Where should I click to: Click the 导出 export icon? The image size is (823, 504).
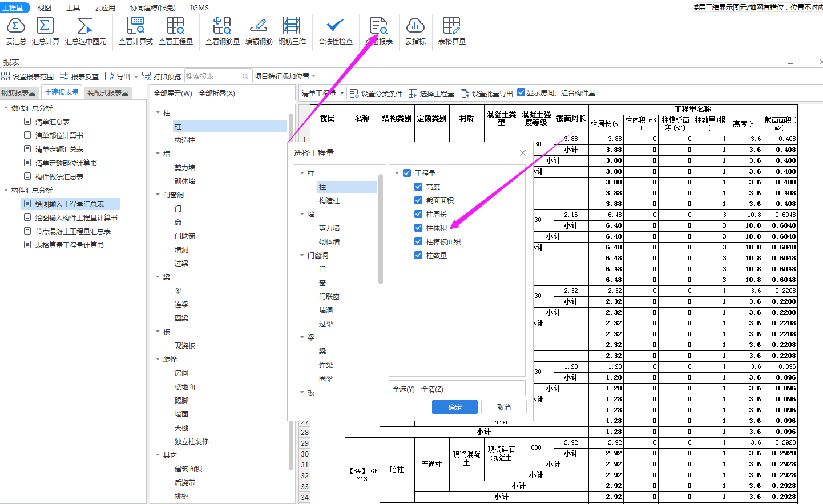pyautogui.click(x=110, y=76)
